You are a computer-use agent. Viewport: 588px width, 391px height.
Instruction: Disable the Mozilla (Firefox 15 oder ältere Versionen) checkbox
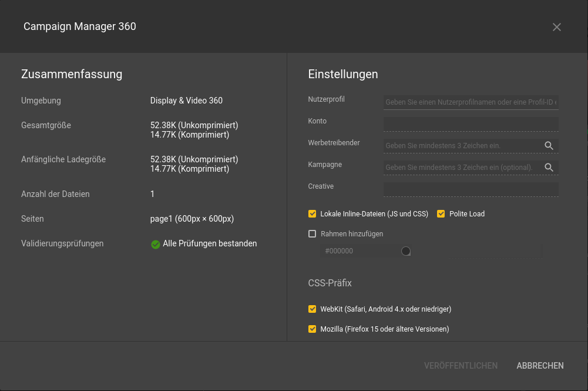(x=312, y=329)
